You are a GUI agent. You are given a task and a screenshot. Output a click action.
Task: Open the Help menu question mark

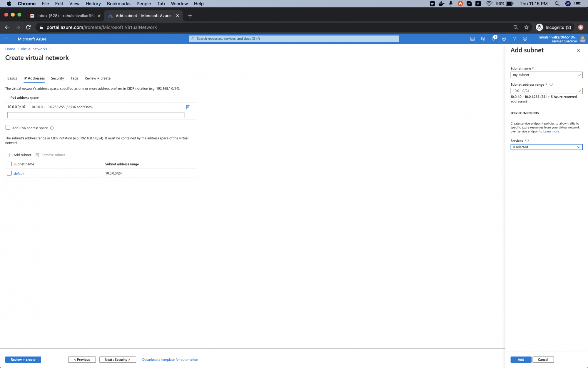click(x=514, y=39)
